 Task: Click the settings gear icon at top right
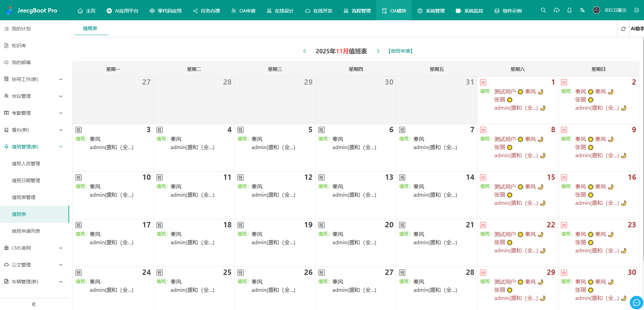(x=636, y=10)
